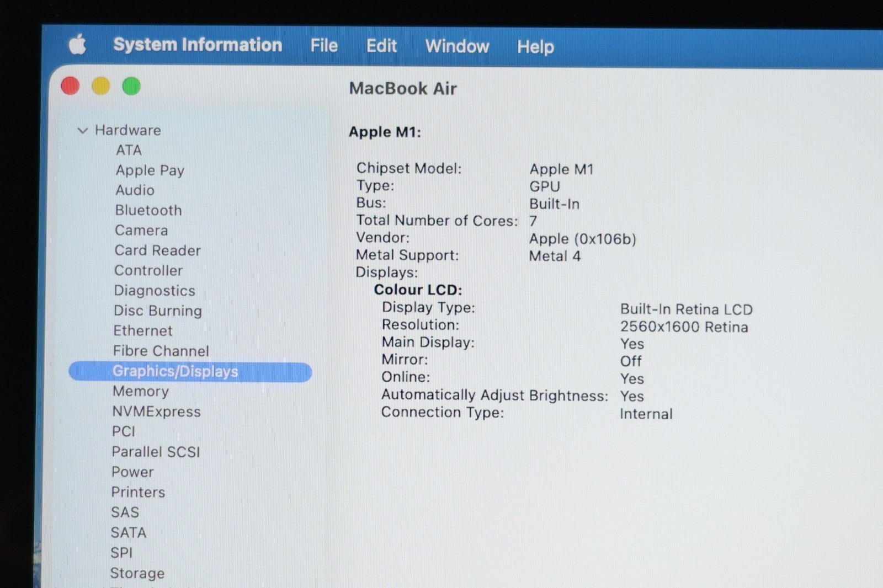Collapse the Hardware section chevron
This screenshot has height=588, width=883.
(83, 131)
